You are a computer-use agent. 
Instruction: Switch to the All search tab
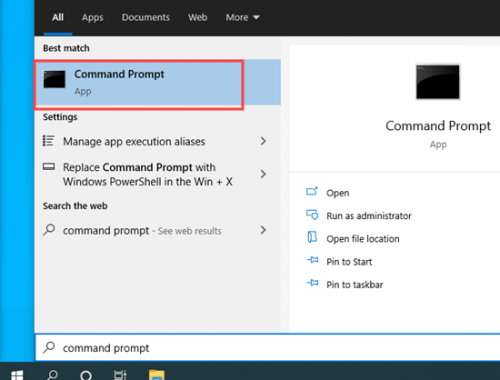(58, 17)
